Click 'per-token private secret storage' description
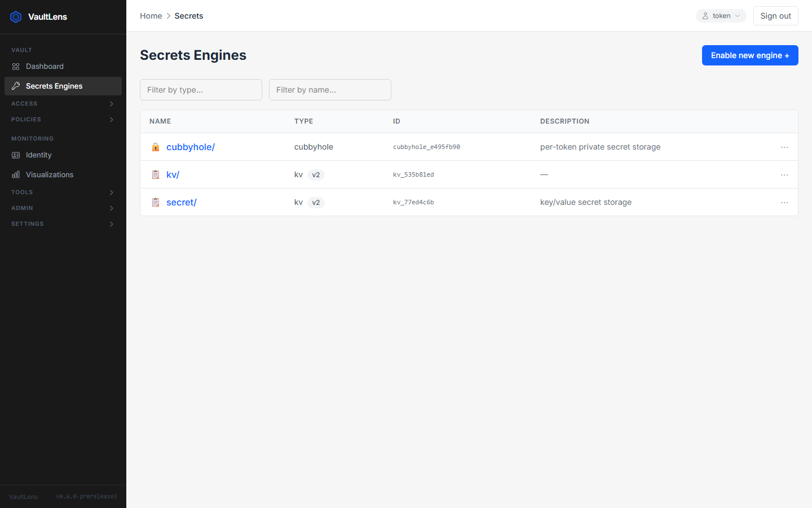Image resolution: width=812 pixels, height=508 pixels. click(x=600, y=147)
